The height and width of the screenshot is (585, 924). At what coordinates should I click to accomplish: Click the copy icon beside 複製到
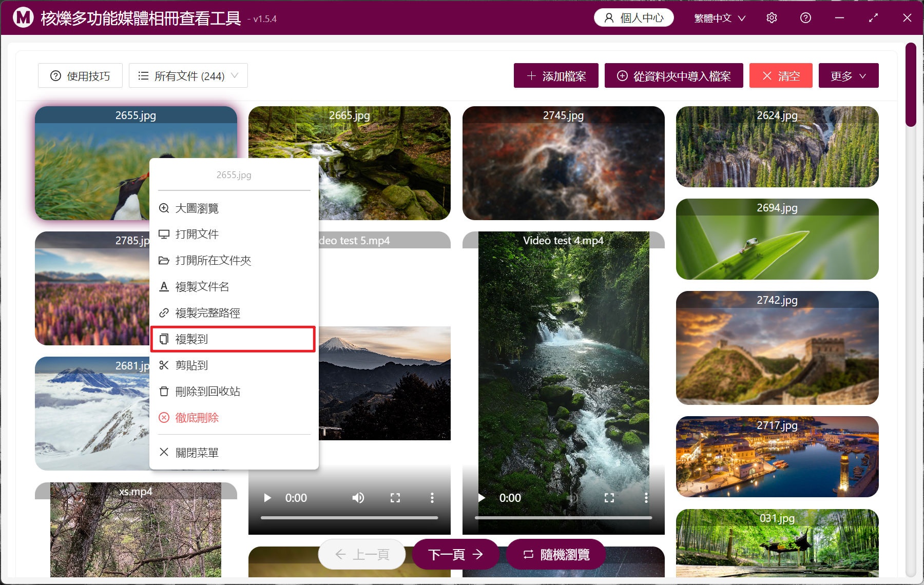tap(164, 339)
